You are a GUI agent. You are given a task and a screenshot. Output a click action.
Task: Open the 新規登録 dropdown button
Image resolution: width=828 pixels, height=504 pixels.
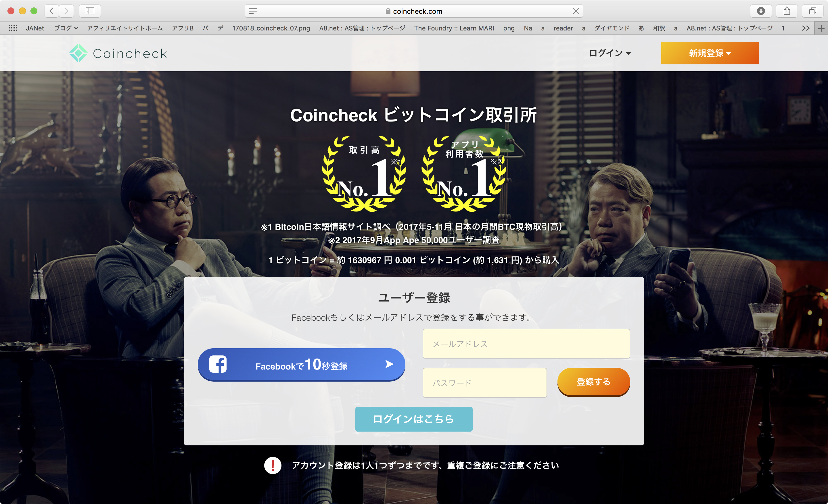710,53
